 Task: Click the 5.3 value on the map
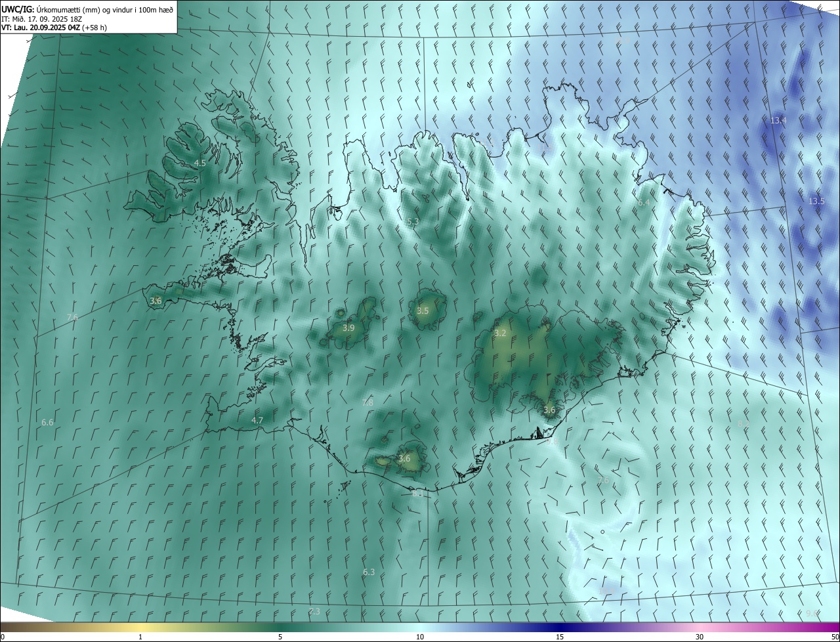(x=413, y=222)
